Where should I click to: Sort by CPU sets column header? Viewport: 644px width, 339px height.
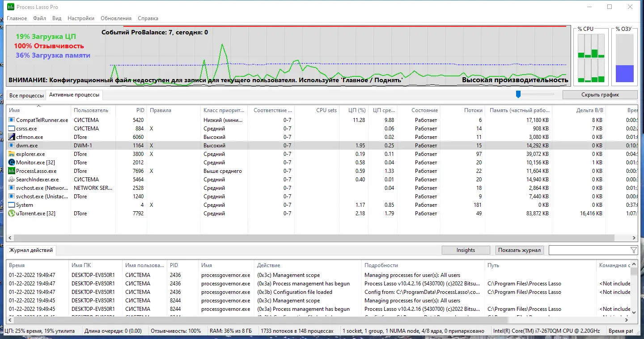click(317, 110)
